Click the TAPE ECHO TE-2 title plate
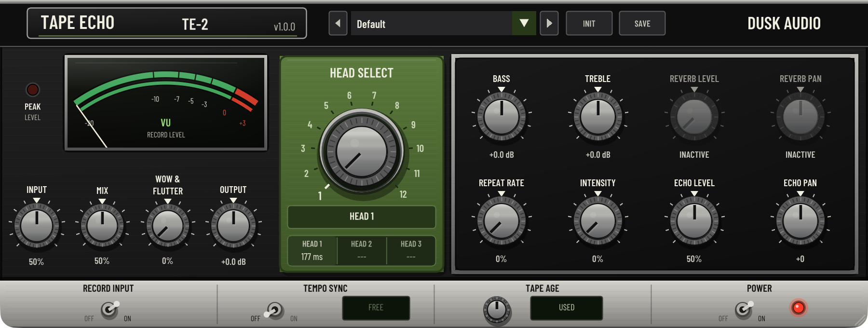868x328 pixels. (x=167, y=23)
